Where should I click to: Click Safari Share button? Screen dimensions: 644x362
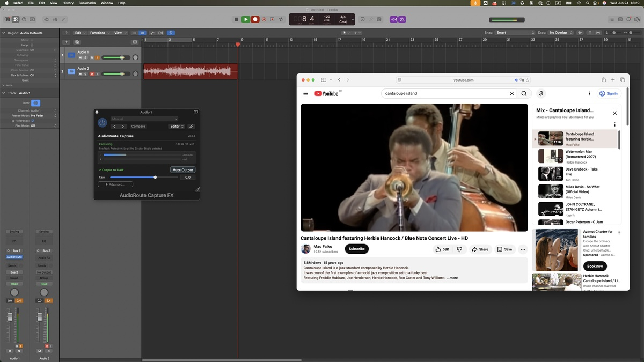tap(604, 80)
